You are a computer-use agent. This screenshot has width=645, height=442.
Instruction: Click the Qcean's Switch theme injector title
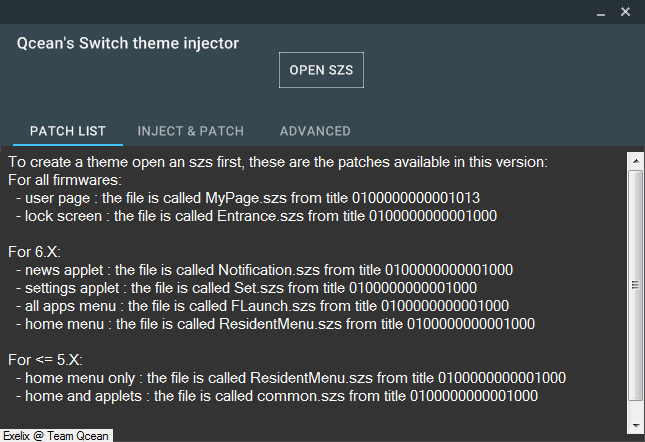coord(128,44)
